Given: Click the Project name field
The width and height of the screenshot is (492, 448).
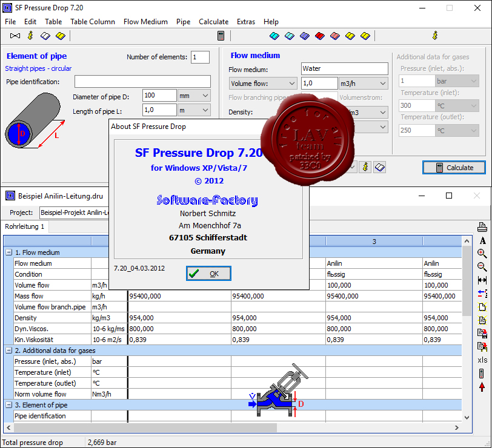Looking at the screenshot, I should [74, 212].
